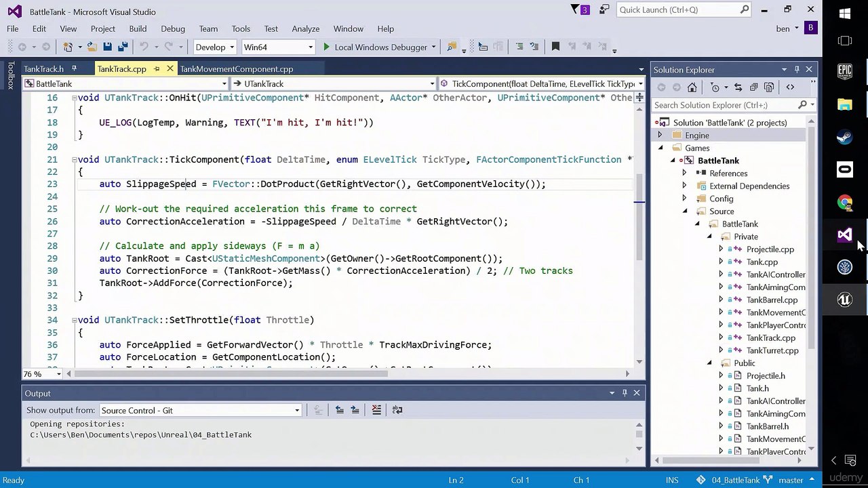The width and height of the screenshot is (868, 488).
Task: Open Unreal Engine from the taskbar
Action: pos(844,300)
